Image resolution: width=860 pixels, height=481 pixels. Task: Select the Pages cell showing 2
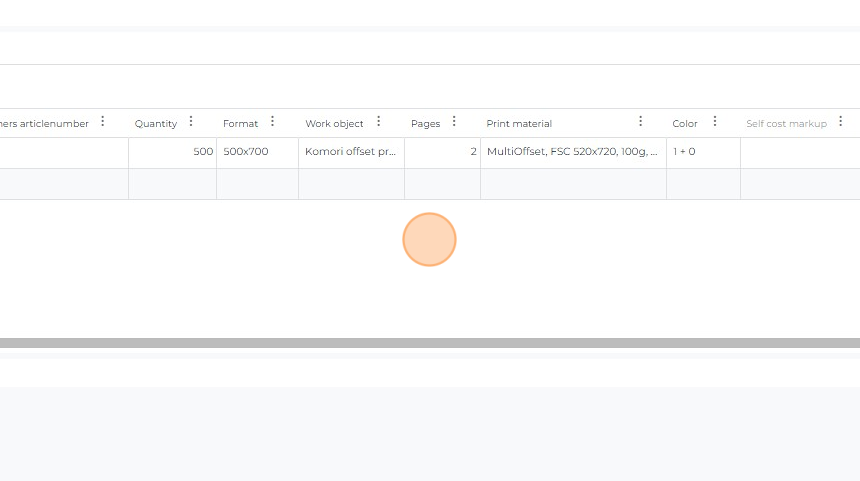442,152
